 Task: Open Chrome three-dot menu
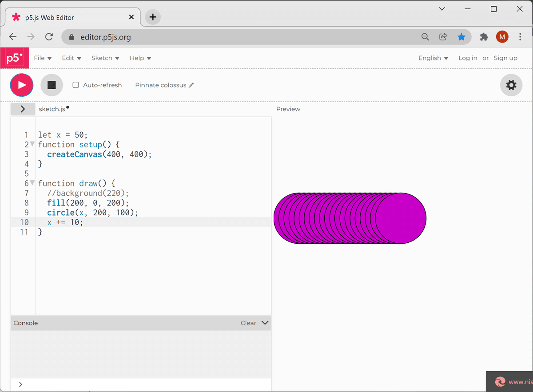(520, 37)
